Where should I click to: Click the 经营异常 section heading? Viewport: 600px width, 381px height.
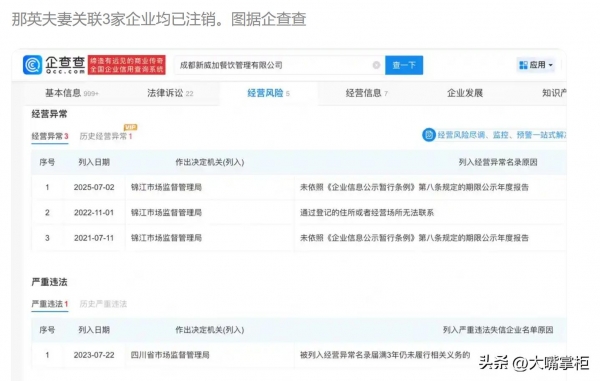49,114
